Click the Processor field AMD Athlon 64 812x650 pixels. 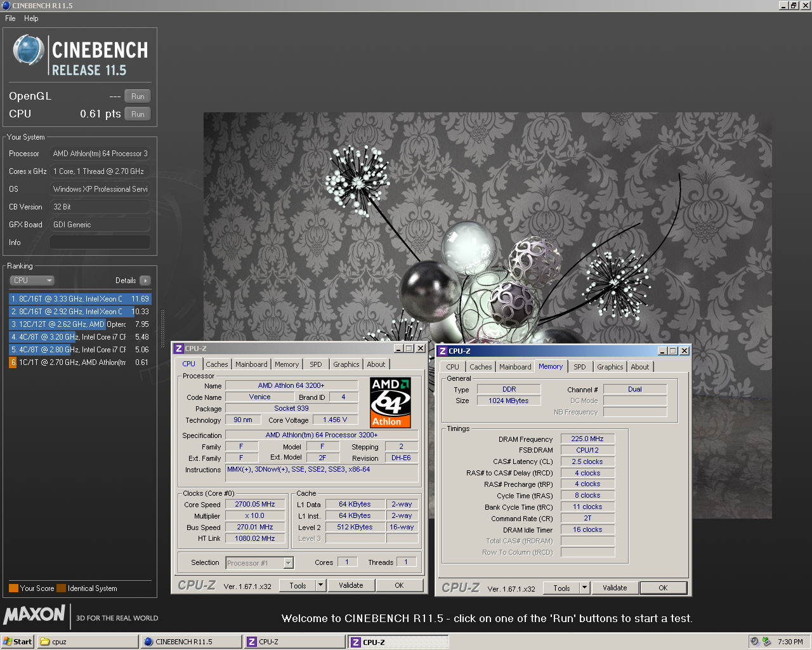click(100, 154)
